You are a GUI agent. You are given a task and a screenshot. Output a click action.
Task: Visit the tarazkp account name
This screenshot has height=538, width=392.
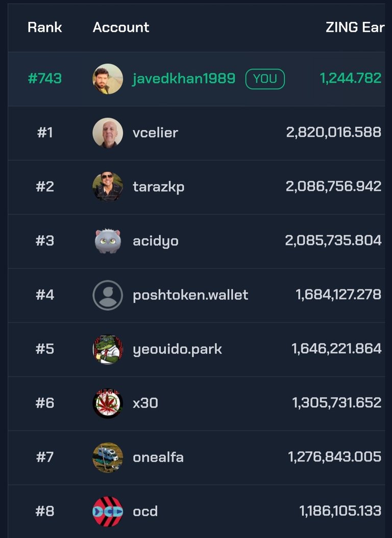click(158, 187)
